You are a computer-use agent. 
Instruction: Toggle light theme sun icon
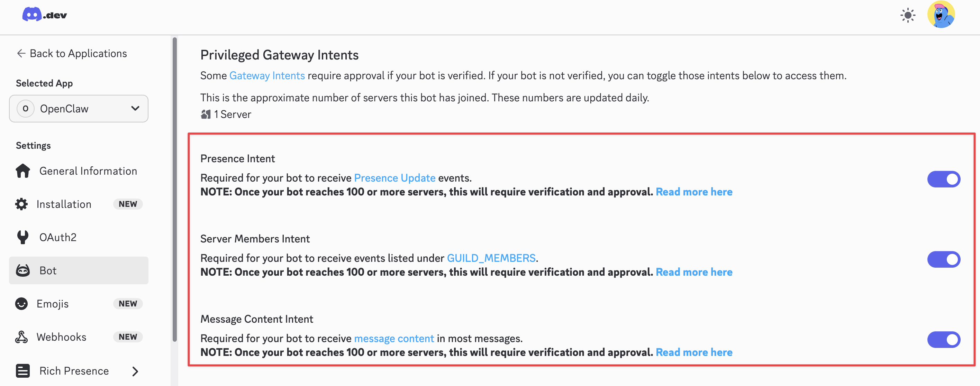click(908, 15)
